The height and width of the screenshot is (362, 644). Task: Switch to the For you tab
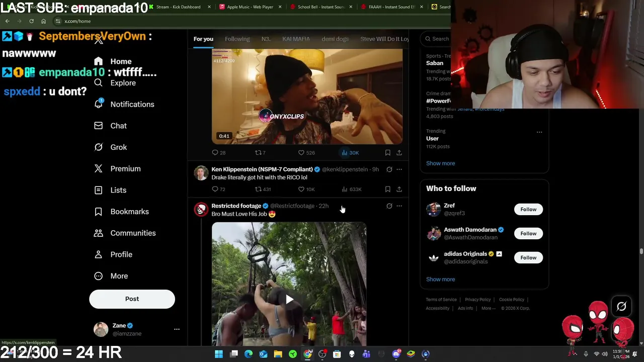point(203,39)
